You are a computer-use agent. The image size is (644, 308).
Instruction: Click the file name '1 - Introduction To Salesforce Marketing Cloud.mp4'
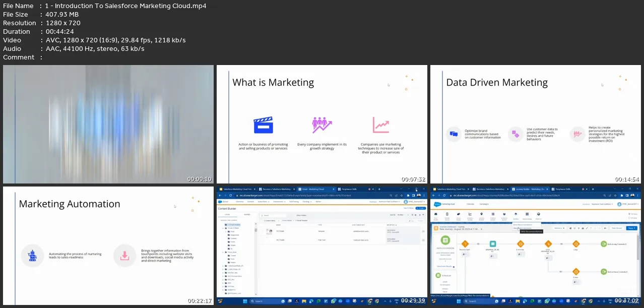point(125,6)
